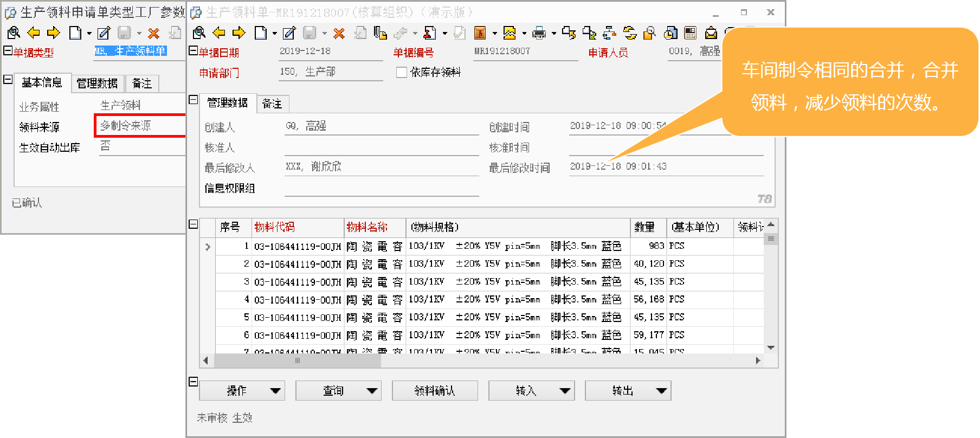Collapse the grid section beside 序号 column

tap(193, 224)
